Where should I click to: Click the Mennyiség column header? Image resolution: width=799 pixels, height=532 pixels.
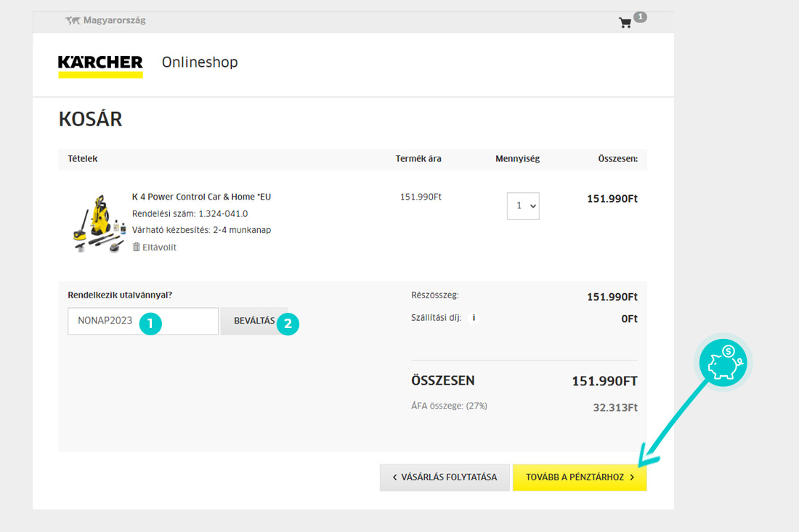pyautogui.click(x=517, y=158)
